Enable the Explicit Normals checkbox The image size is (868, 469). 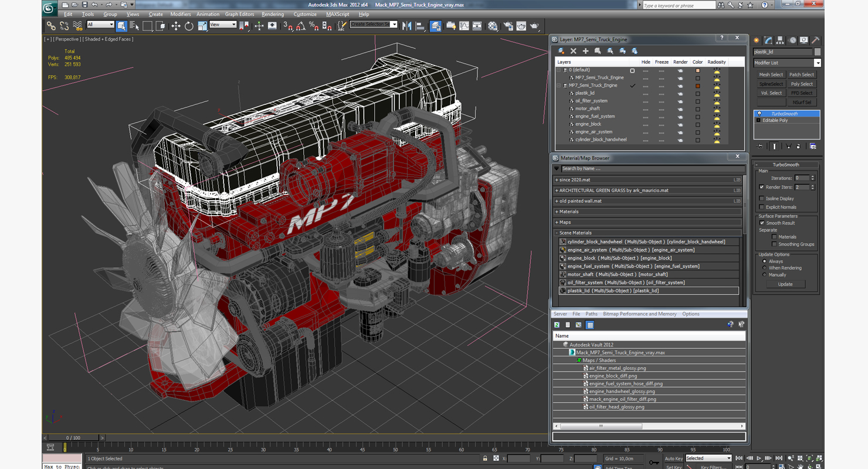click(x=762, y=207)
